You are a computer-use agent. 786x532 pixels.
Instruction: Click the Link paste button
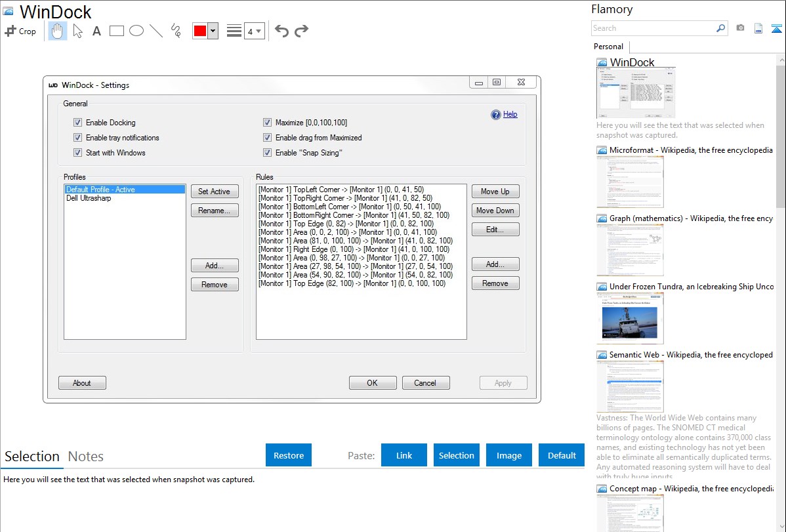pos(404,455)
